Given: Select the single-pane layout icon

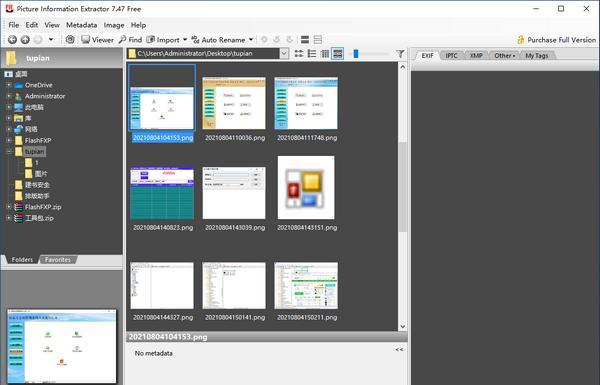Looking at the screenshot, I should [x=305, y=39].
